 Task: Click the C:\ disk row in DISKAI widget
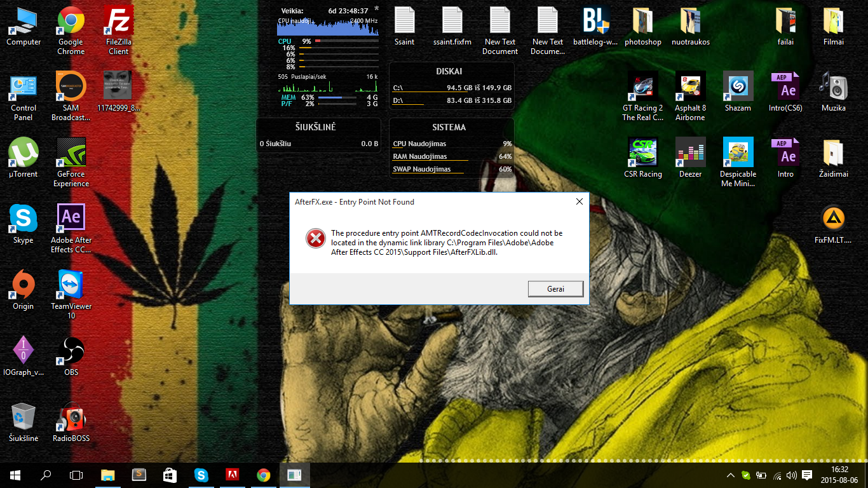click(452, 88)
